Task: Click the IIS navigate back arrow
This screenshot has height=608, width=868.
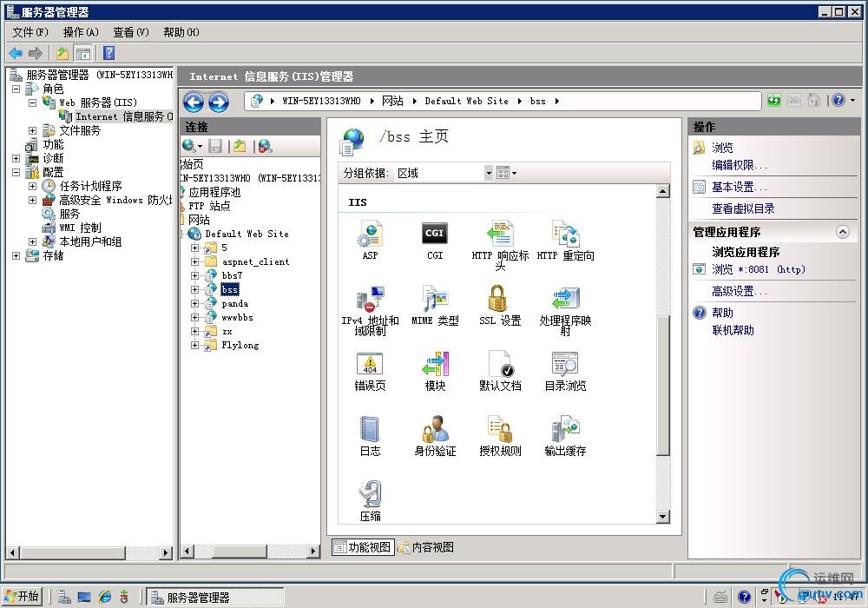Action: click(194, 102)
